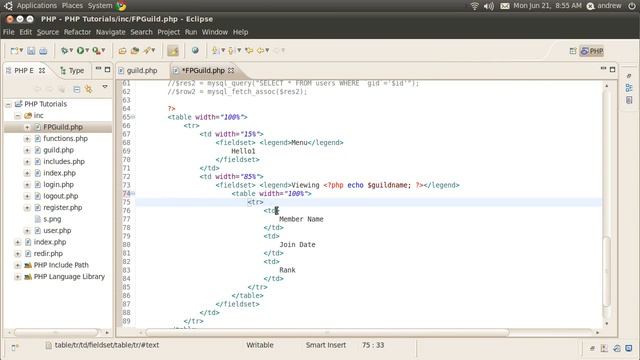
Task: Open the Navigate menu
Action: [111, 32]
